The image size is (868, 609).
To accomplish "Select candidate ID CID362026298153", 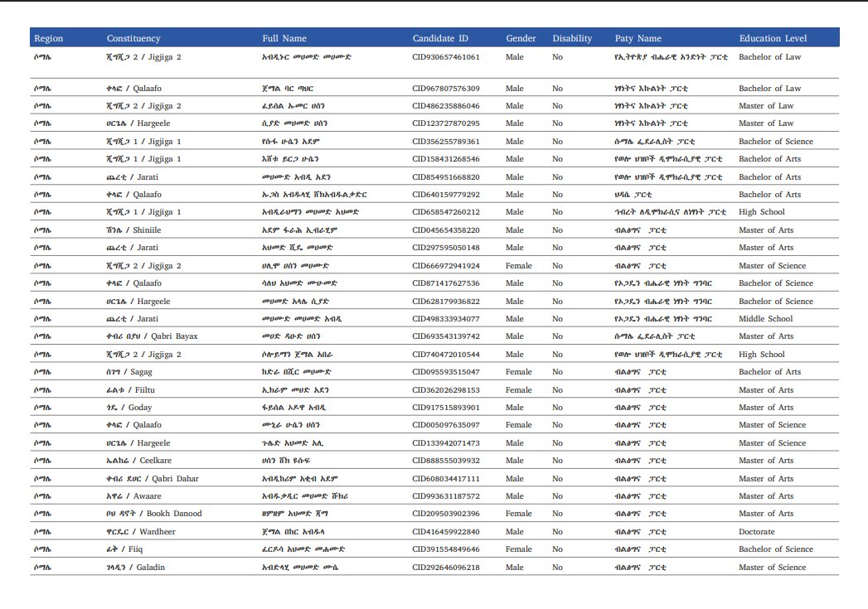I will (446, 390).
